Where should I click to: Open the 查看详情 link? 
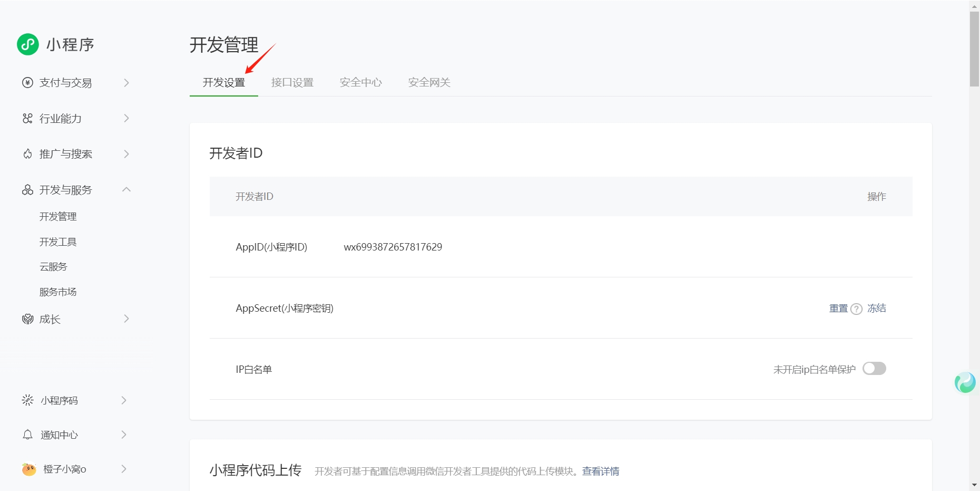(601, 471)
